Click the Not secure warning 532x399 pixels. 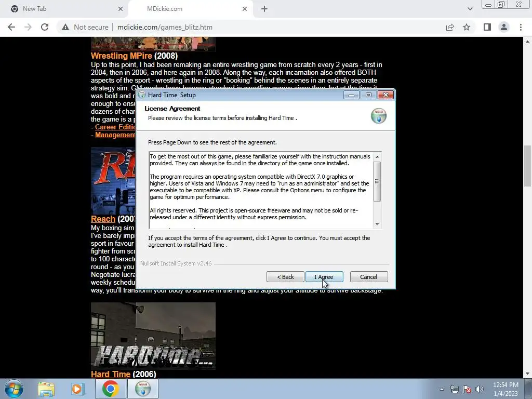point(85,27)
